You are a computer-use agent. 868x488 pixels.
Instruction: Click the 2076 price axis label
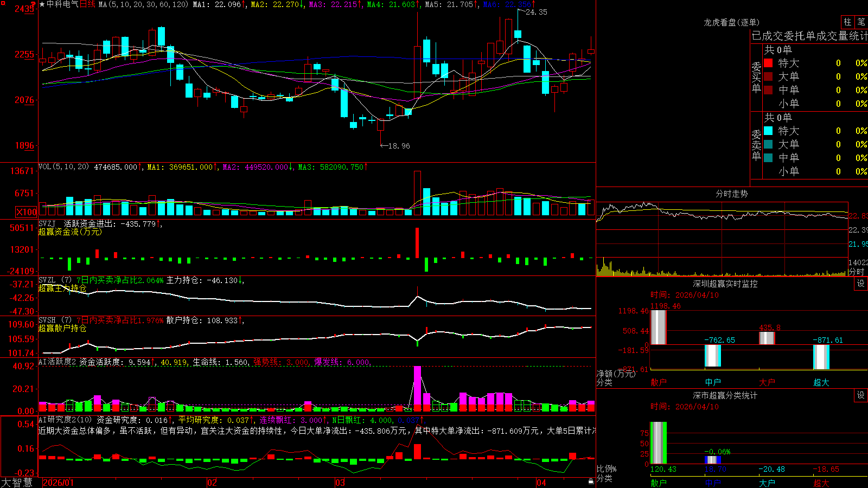point(24,100)
